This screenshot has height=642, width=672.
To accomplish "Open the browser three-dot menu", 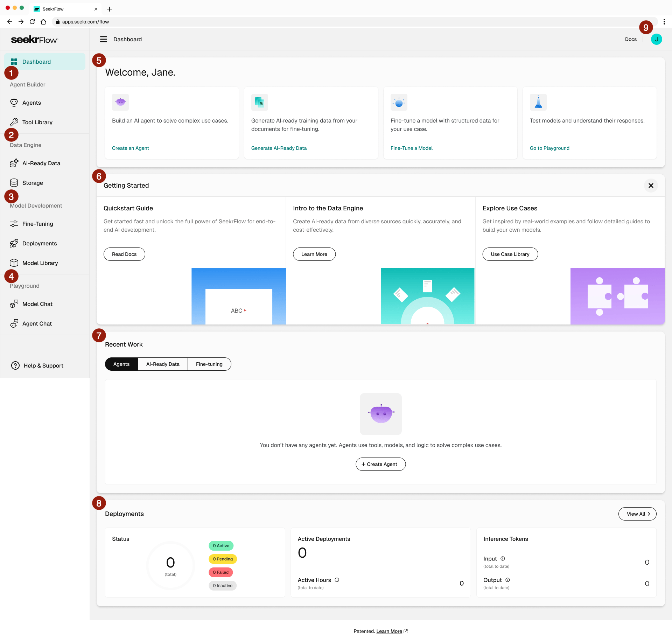I will [x=664, y=22].
